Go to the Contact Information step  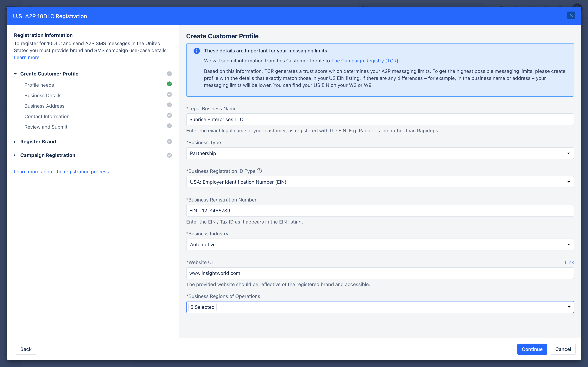[47, 117]
